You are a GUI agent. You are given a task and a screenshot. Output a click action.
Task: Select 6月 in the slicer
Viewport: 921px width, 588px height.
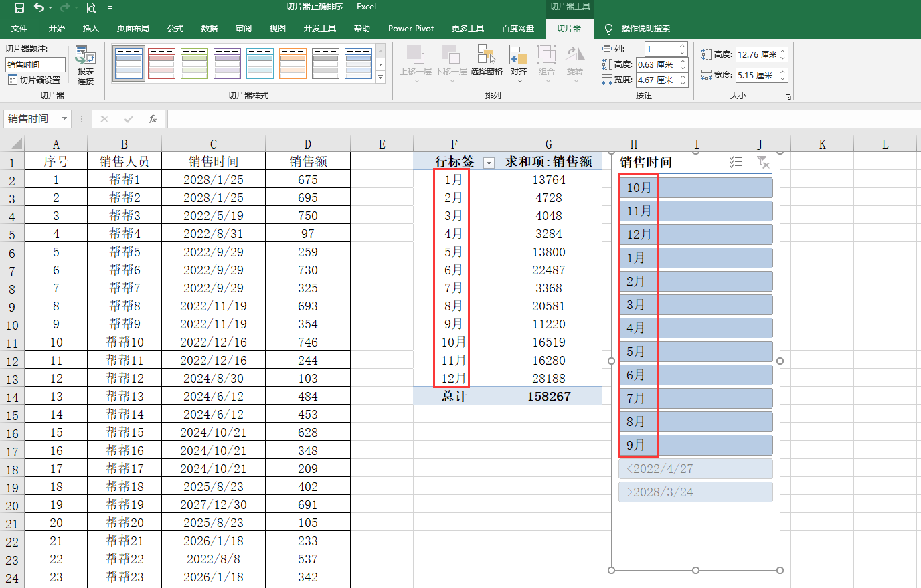(695, 375)
